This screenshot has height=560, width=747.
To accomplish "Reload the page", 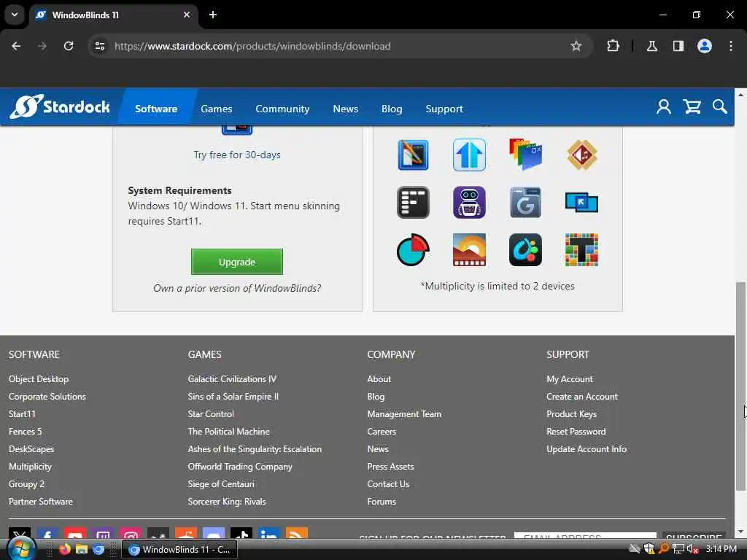I will 69,46.
